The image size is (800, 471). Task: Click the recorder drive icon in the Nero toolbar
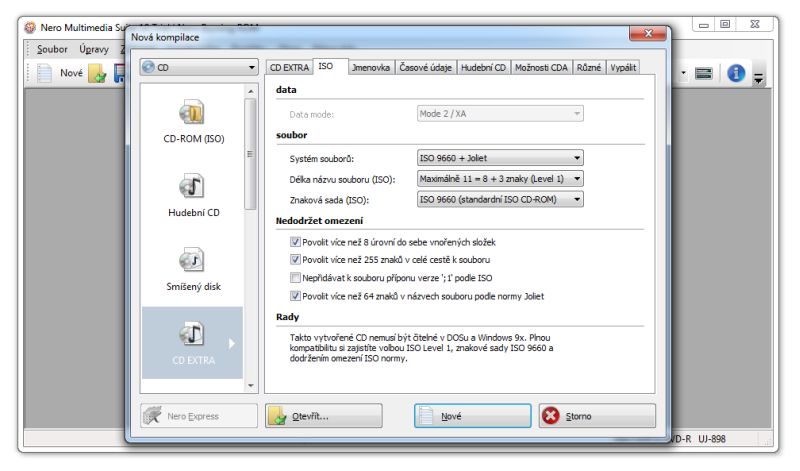704,73
